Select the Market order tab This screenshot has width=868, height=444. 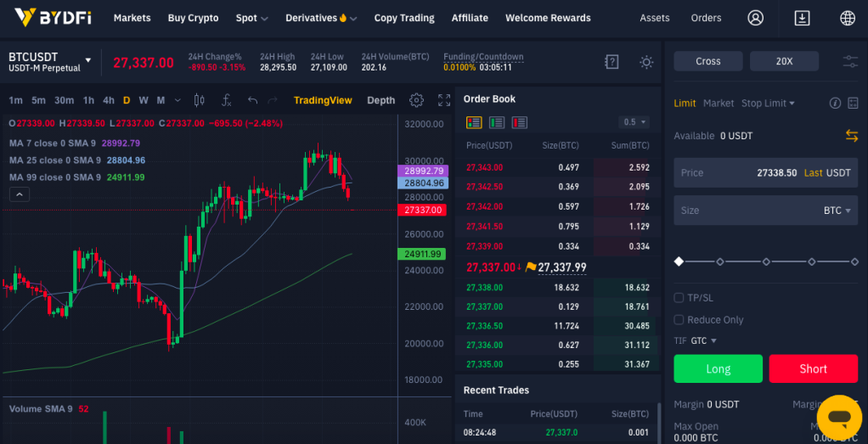(718, 103)
